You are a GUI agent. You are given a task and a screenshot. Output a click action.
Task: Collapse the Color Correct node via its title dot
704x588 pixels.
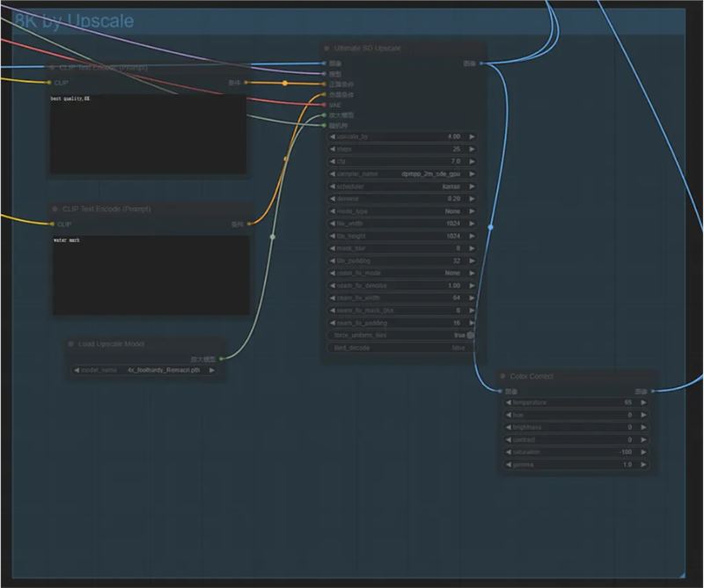[x=502, y=376]
